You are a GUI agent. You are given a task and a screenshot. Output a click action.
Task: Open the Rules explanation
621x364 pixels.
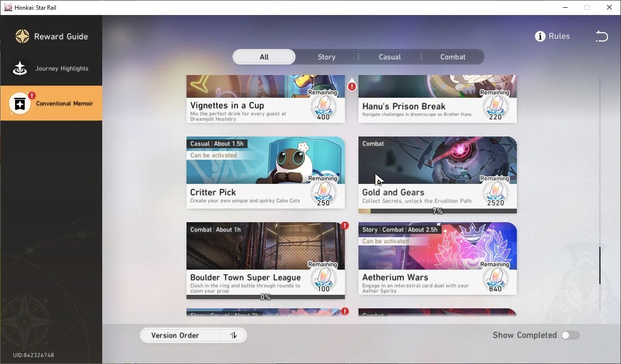pyautogui.click(x=553, y=36)
